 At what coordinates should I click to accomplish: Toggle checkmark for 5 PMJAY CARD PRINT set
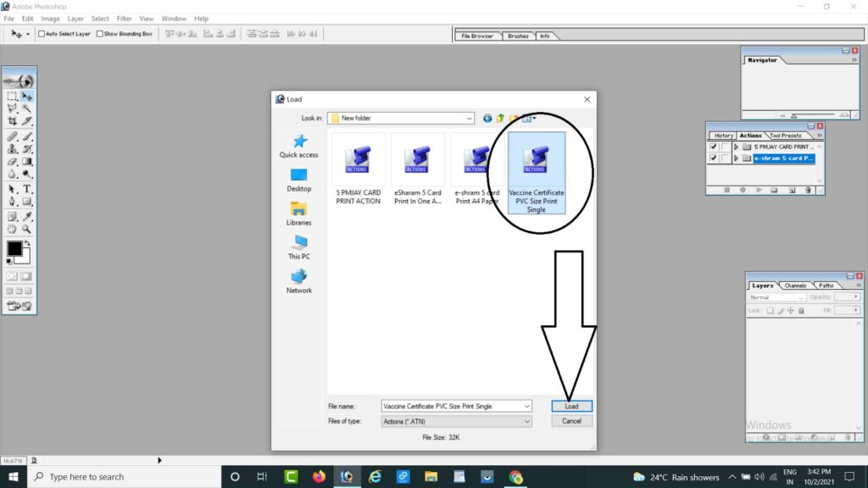713,147
